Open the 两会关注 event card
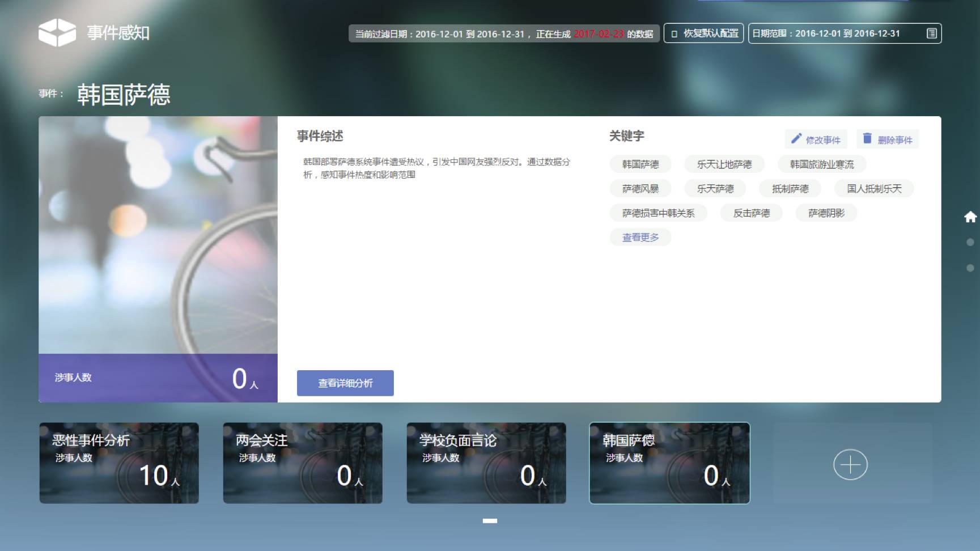The width and height of the screenshot is (980, 551). [x=303, y=463]
